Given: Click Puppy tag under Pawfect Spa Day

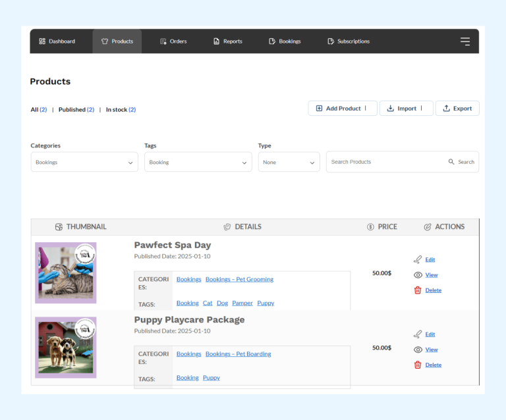Looking at the screenshot, I should click(266, 303).
